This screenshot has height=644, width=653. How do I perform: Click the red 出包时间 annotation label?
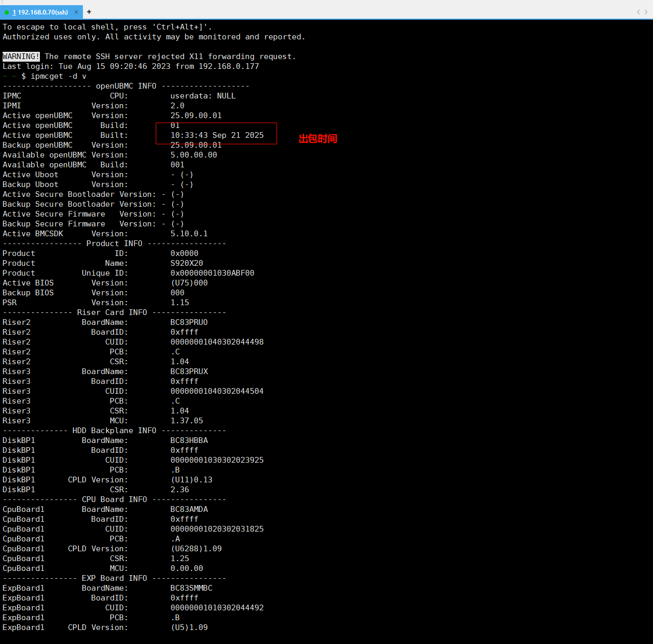point(318,139)
